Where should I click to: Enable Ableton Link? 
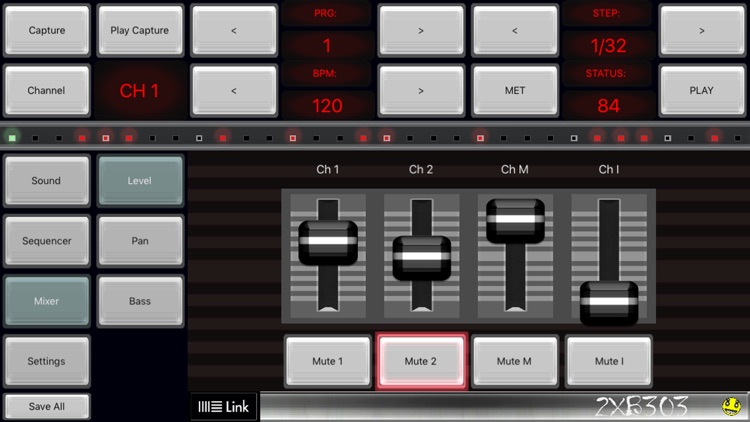coord(223,407)
